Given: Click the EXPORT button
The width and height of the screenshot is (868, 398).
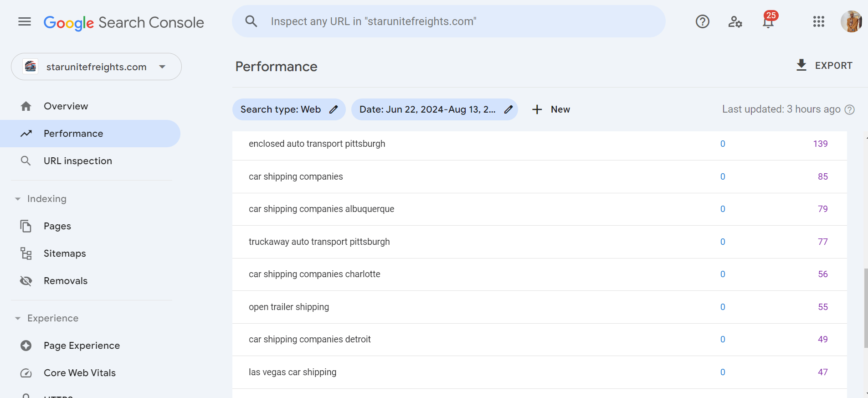Looking at the screenshot, I should point(824,65).
